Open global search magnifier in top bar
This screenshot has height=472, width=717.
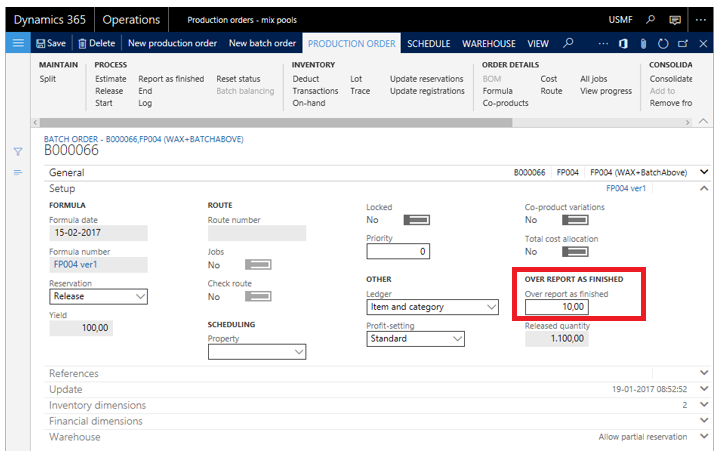pos(650,20)
